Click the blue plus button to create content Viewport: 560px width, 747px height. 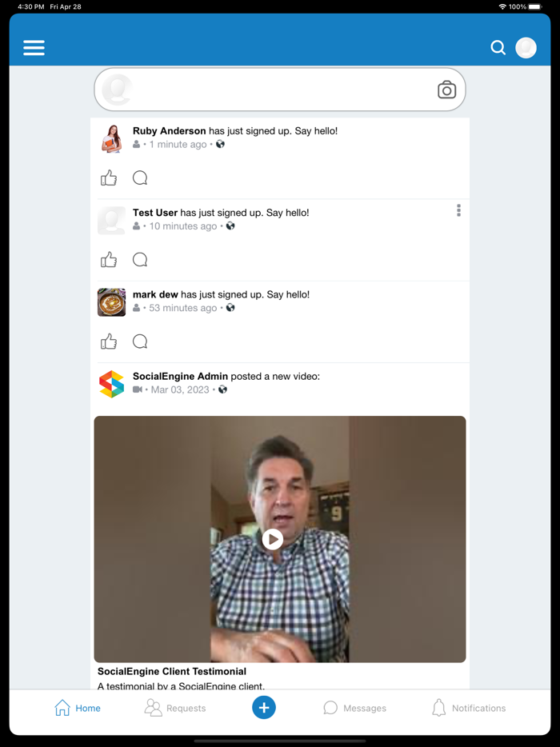[x=264, y=707]
